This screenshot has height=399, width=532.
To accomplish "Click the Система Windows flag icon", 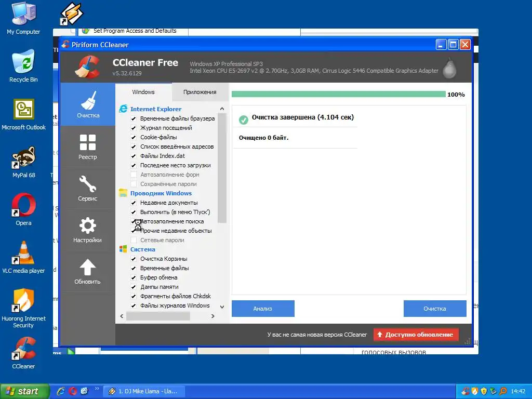I will point(123,249).
